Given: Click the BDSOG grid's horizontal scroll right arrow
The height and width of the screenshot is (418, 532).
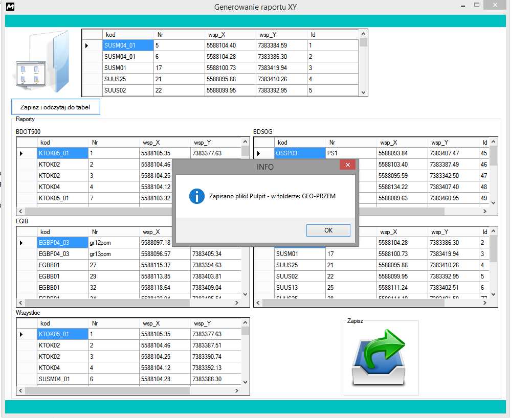Looking at the screenshot, I should click(x=485, y=211).
